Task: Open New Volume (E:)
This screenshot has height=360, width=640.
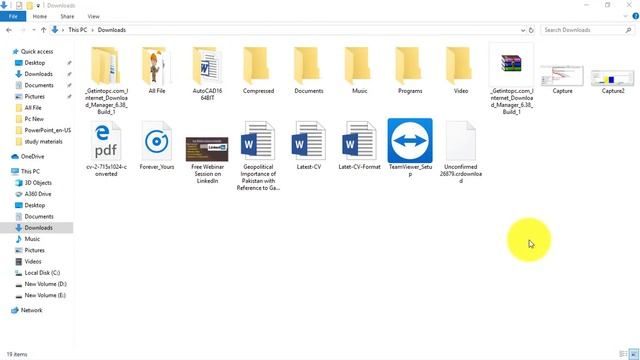Action: [45, 295]
